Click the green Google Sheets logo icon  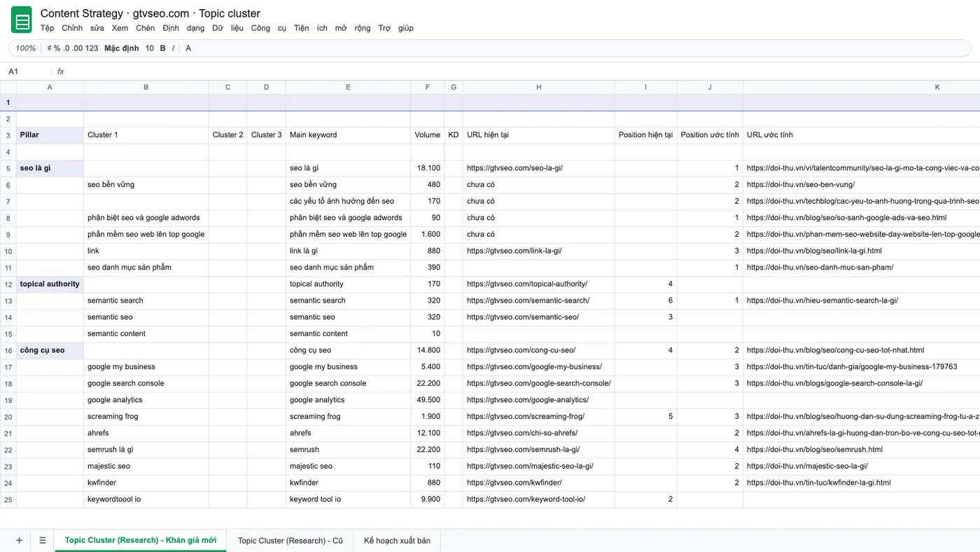click(22, 20)
